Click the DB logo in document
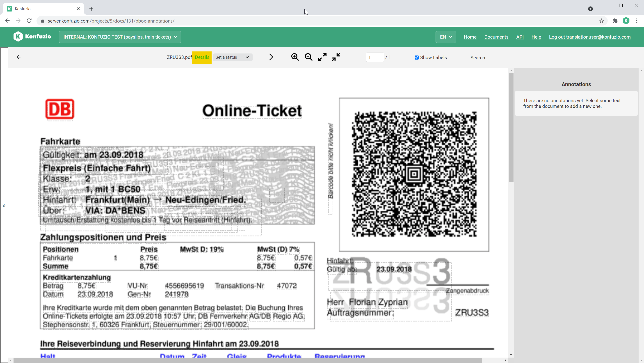Viewport: 644px width, 363px height. [x=60, y=109]
